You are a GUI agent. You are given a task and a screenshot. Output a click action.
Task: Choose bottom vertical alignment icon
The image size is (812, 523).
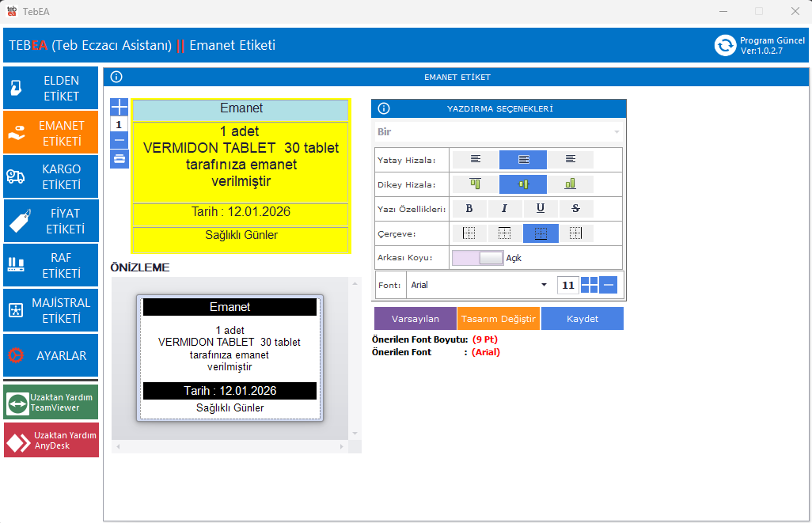[570, 184]
